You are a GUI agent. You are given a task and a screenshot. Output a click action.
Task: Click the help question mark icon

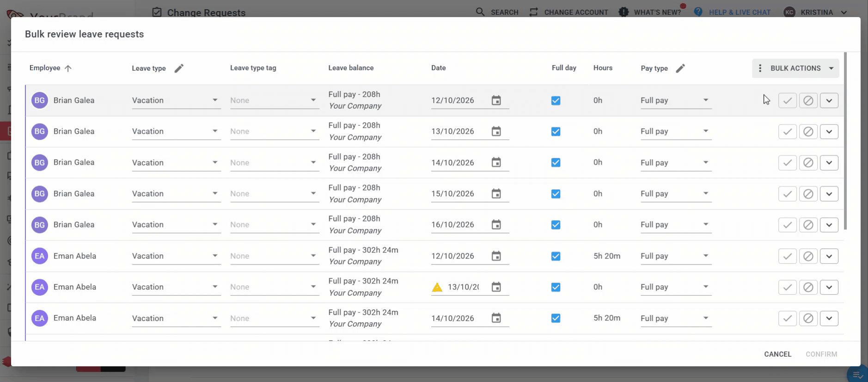tap(698, 12)
